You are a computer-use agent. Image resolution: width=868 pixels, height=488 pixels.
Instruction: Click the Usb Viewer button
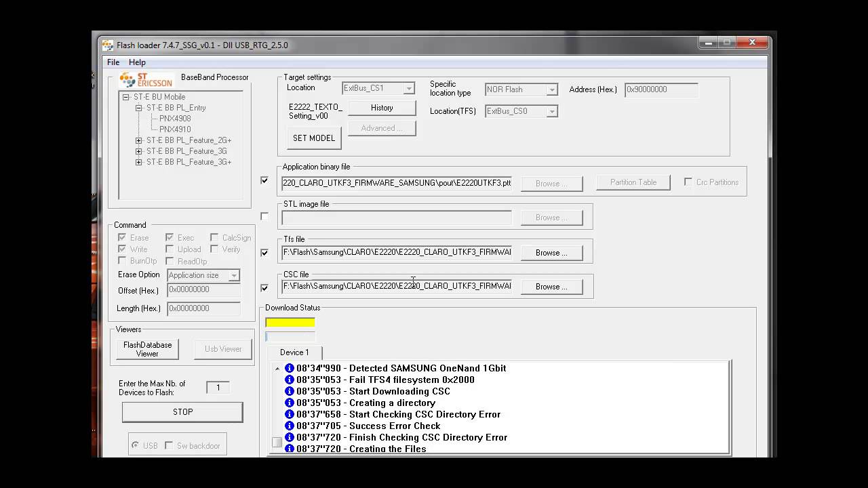[x=223, y=349]
